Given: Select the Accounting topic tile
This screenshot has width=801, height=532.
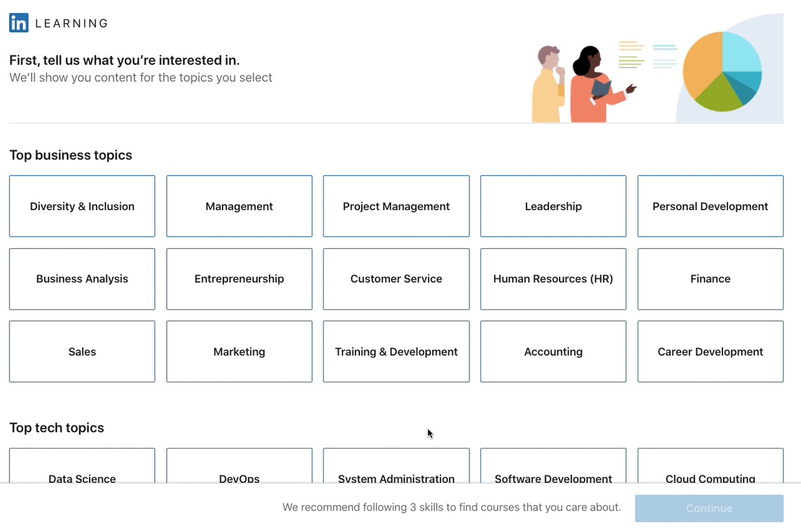Looking at the screenshot, I should click(x=553, y=351).
